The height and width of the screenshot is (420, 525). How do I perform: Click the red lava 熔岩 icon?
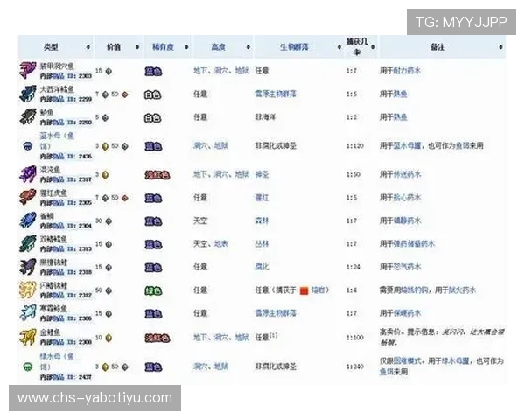(x=304, y=290)
